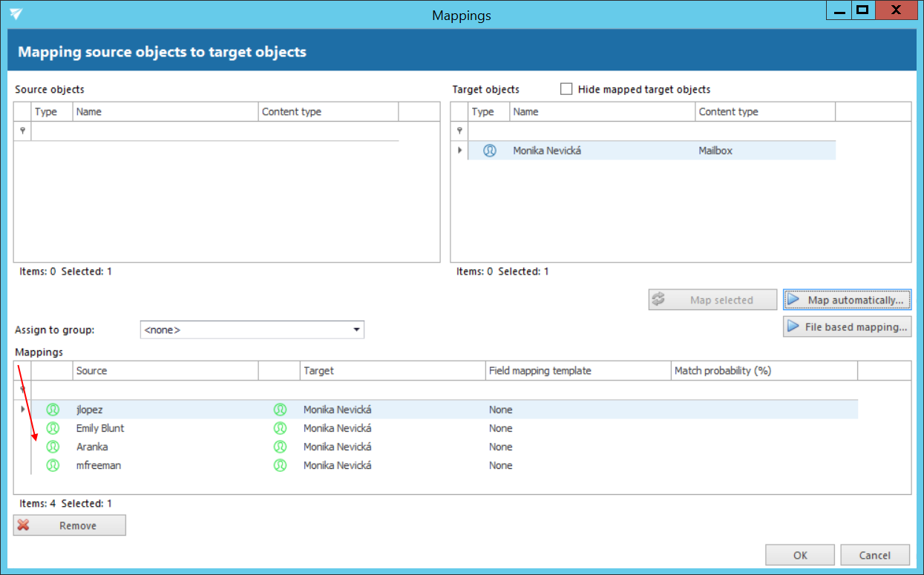The height and width of the screenshot is (575, 924).
Task: Click the source user icon beside Aranka
Action: (53, 447)
